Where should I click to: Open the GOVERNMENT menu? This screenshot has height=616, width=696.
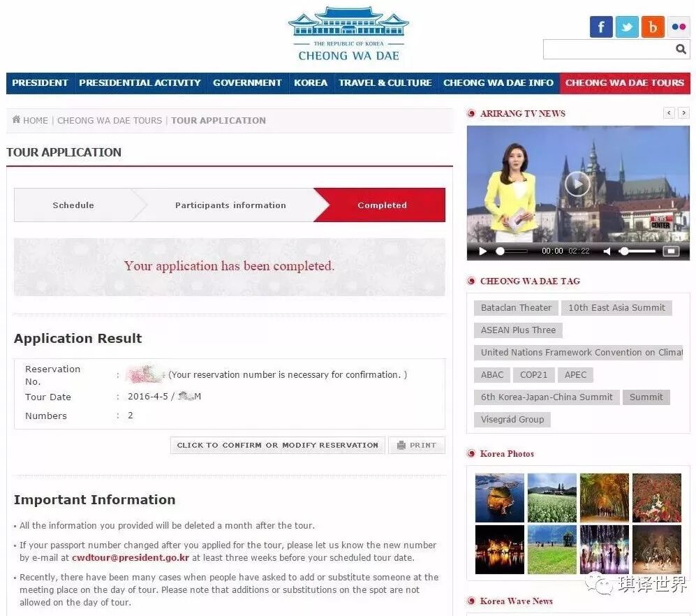click(x=247, y=83)
